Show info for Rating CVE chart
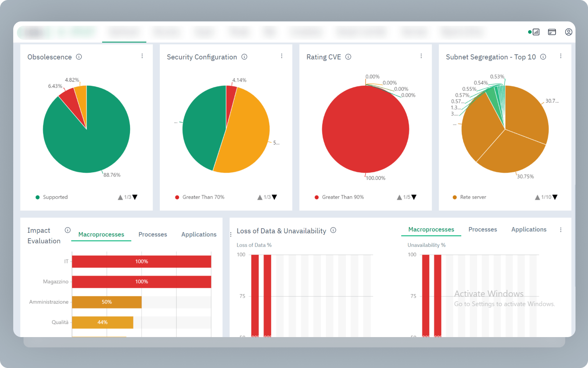Viewport: 588px width, 368px height. 348,57
